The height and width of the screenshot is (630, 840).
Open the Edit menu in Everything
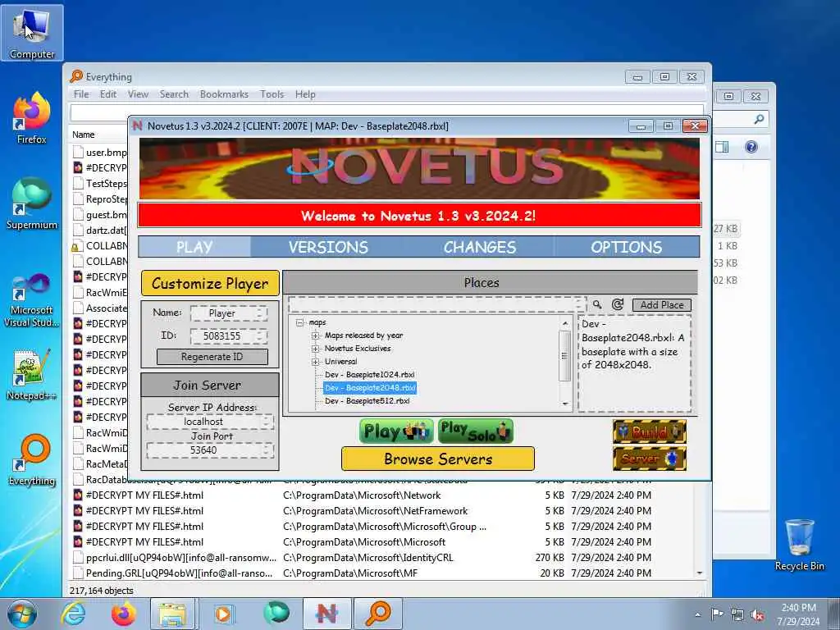108,94
